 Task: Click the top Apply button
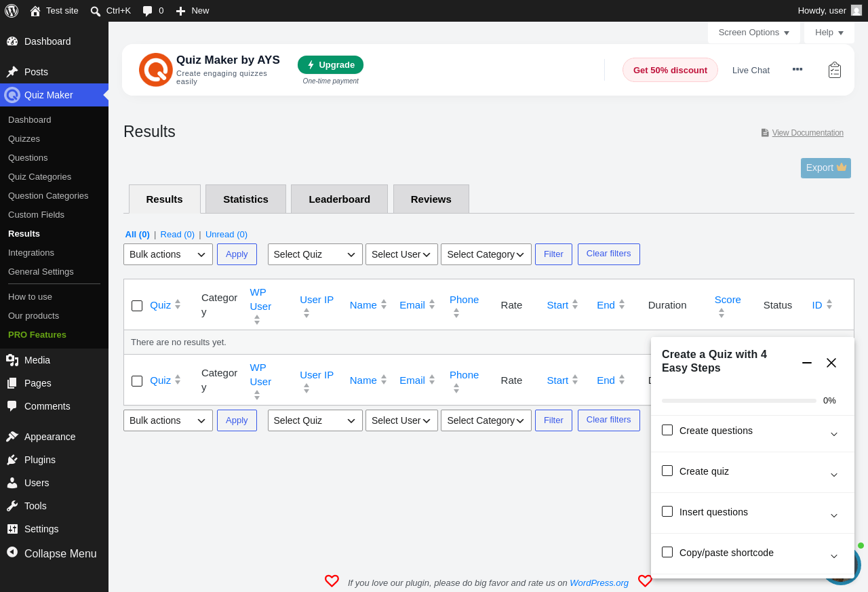tap(237, 254)
